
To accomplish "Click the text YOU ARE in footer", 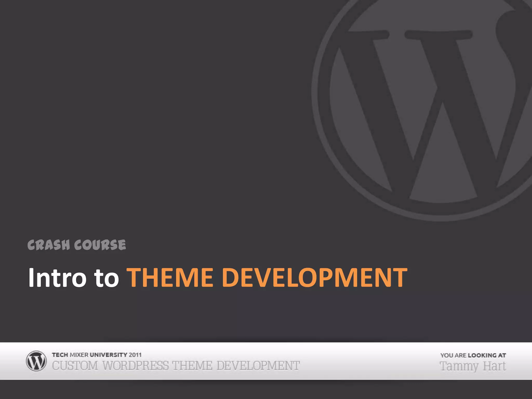I will click(454, 355).
